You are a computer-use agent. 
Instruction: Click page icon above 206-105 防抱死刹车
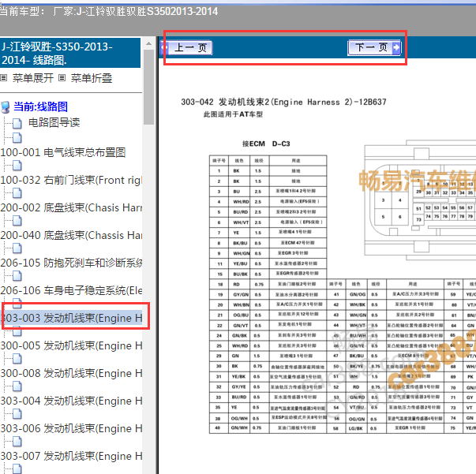point(17,248)
